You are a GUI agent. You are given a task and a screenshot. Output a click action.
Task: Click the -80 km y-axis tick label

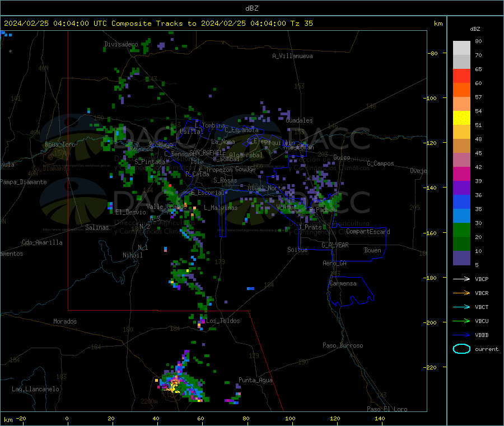432,53
